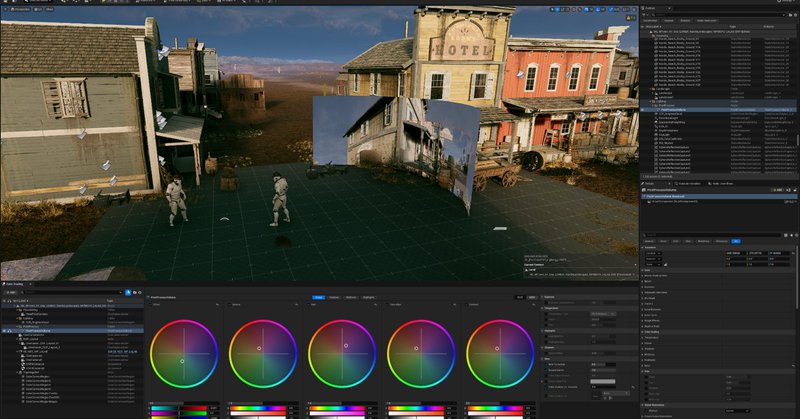800x419 pixels.
Task: Click the Gain color wheel handle
Action: 346,346
